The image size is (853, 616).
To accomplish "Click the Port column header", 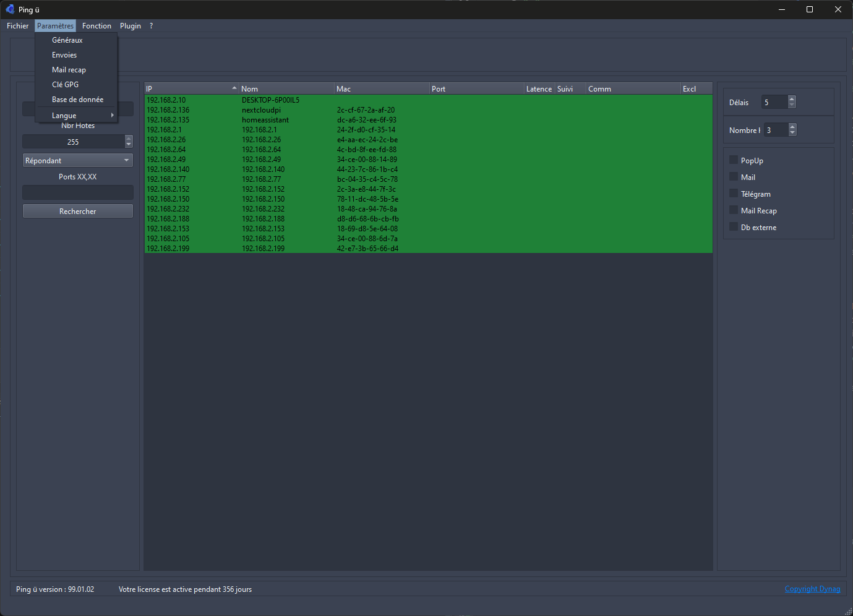I will 478,89.
